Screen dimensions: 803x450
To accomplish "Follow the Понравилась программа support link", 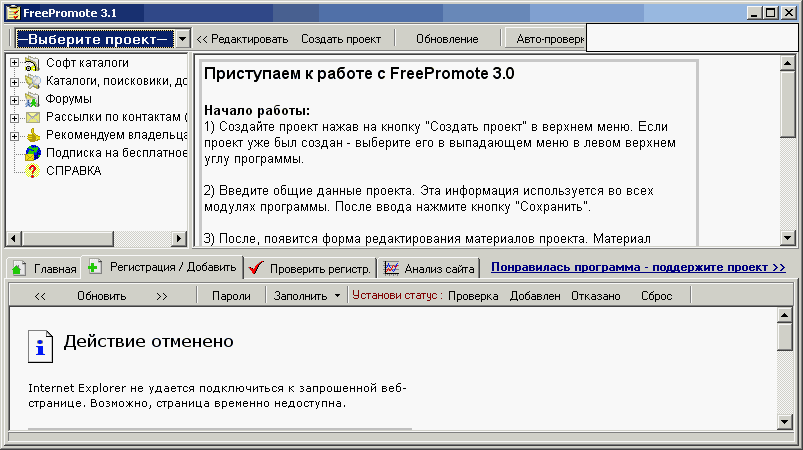I will 638,267.
